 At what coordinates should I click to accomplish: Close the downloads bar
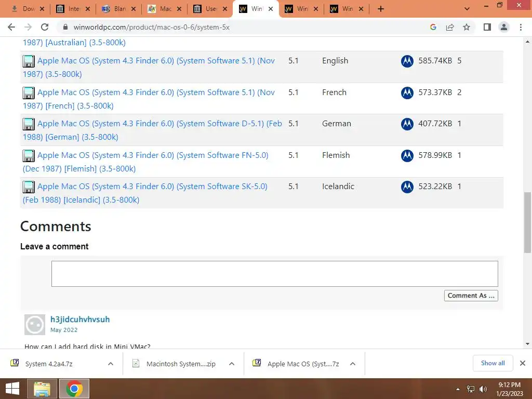pyautogui.click(x=523, y=363)
